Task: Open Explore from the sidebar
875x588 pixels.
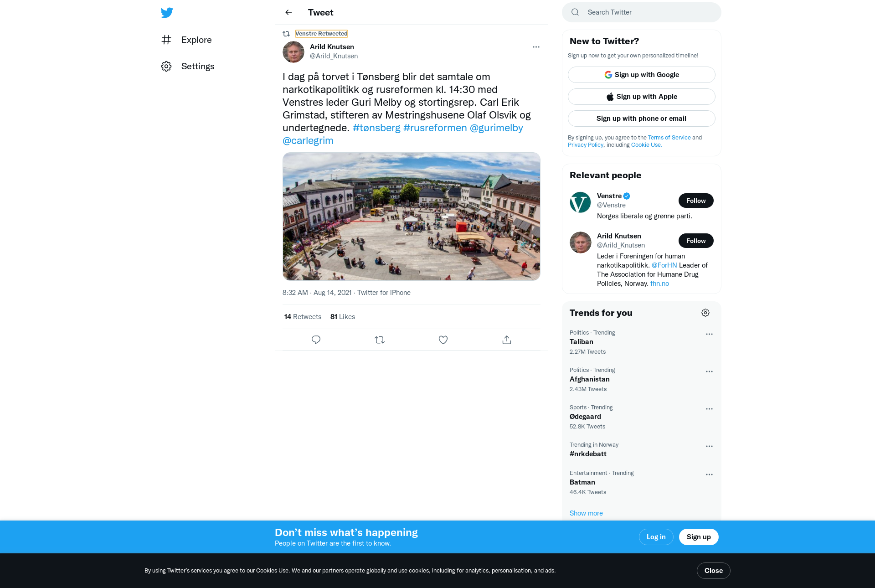Action: coord(186,40)
